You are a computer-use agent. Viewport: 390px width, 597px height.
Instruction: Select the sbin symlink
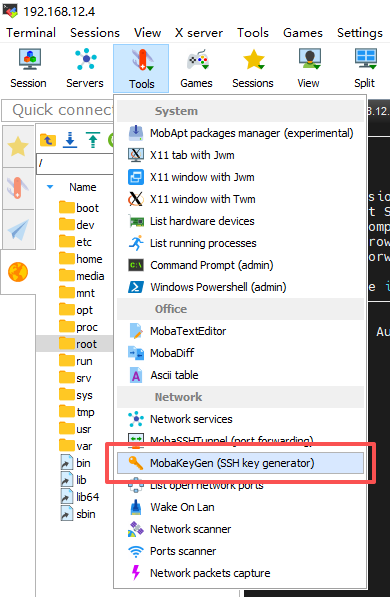[78, 514]
